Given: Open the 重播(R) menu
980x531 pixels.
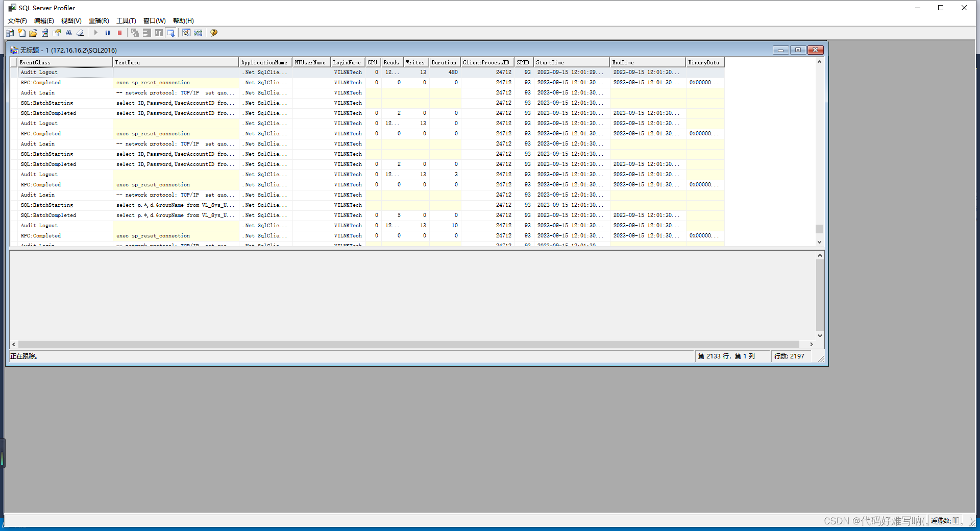Looking at the screenshot, I should click(99, 21).
